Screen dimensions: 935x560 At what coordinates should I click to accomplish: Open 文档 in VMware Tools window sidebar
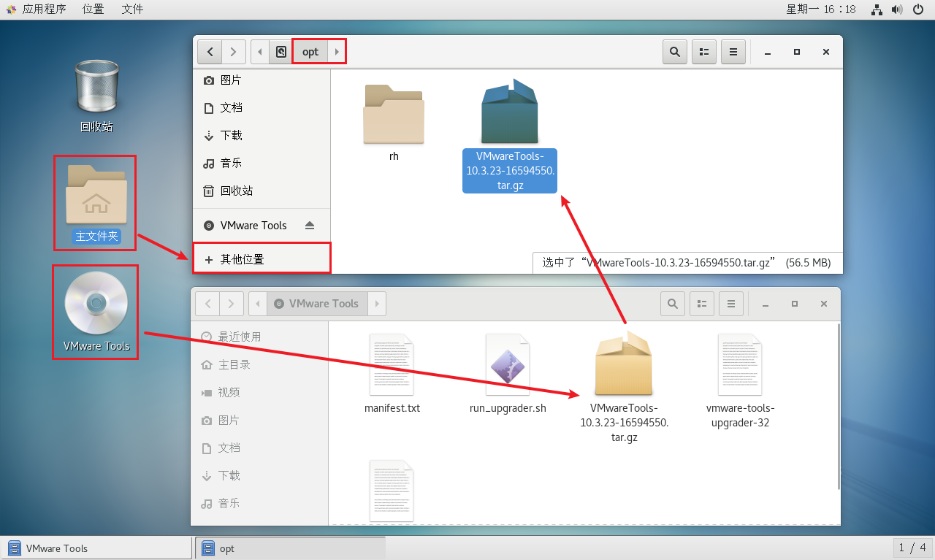point(259,448)
